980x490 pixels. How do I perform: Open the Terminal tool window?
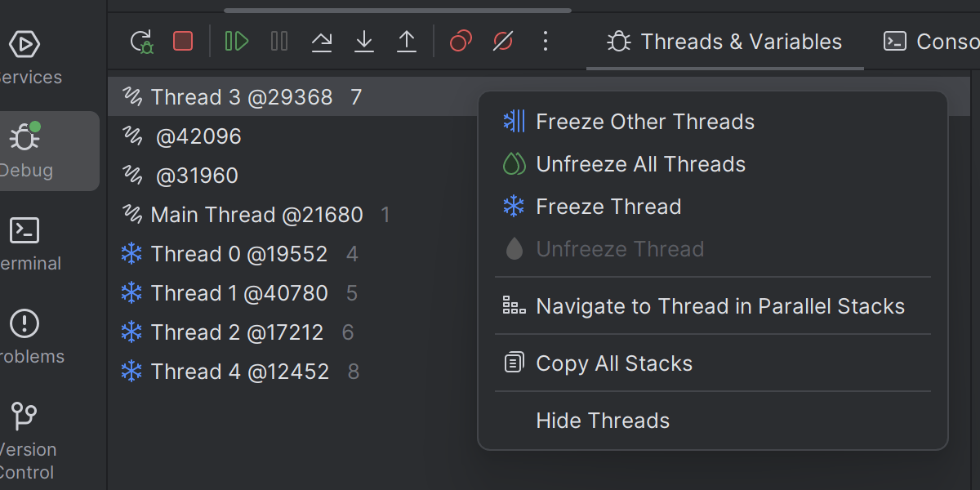[24, 242]
